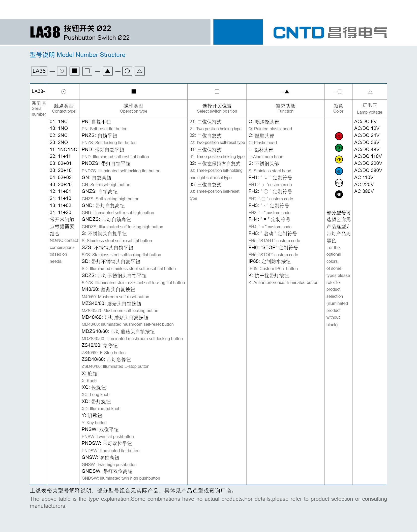
Task: Click the AC/DC 24V lamp voltage entry
Action: click(367, 136)
